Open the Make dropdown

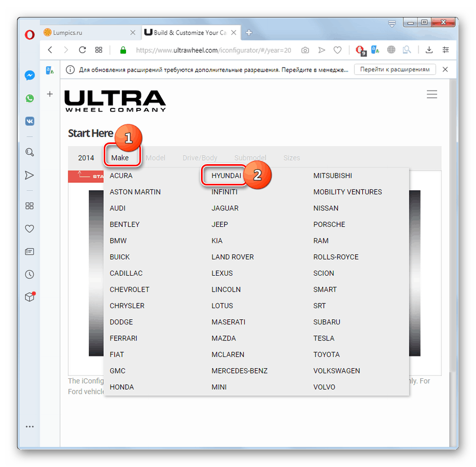[121, 157]
